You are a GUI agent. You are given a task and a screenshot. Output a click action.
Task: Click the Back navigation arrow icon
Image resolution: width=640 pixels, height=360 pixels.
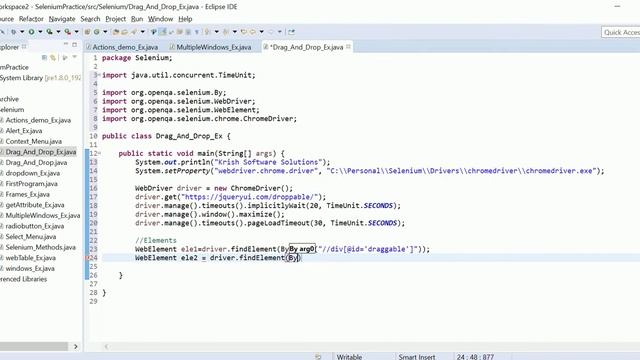click(253, 31)
